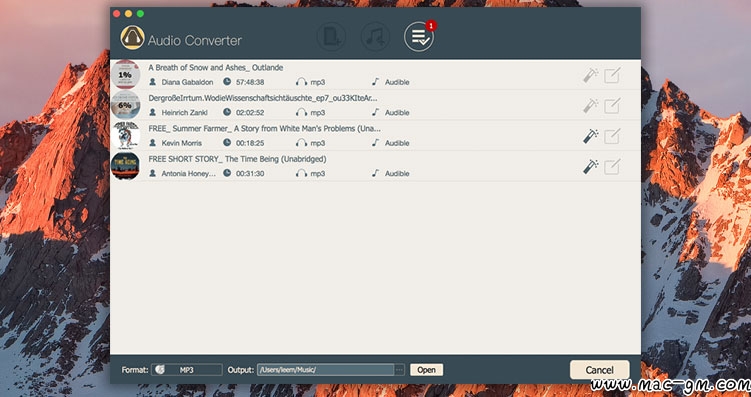Viewport: 751px width, 397px height.
Task: Click Summer Farmer cover thumbnail
Action: [x=125, y=136]
